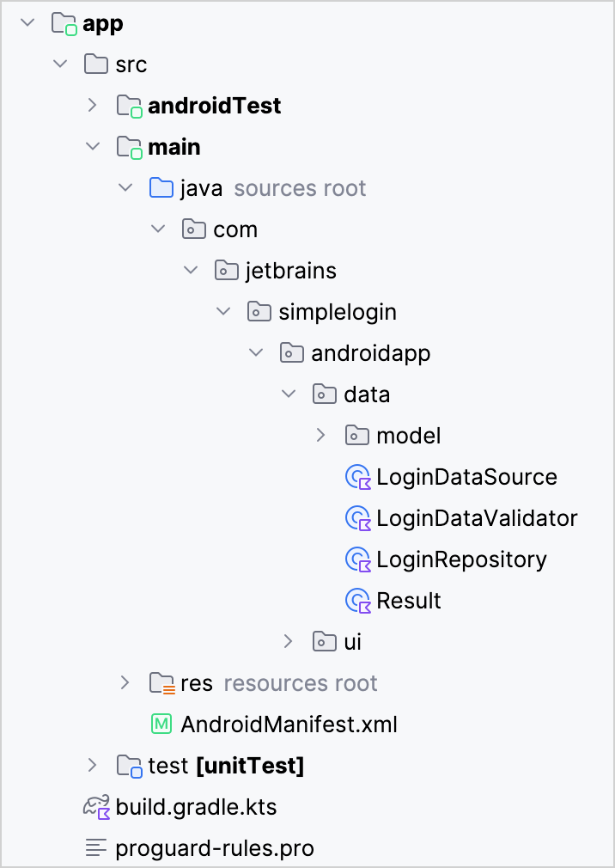The height and width of the screenshot is (868, 615).
Task: Select the androidapp package
Action: (x=370, y=352)
